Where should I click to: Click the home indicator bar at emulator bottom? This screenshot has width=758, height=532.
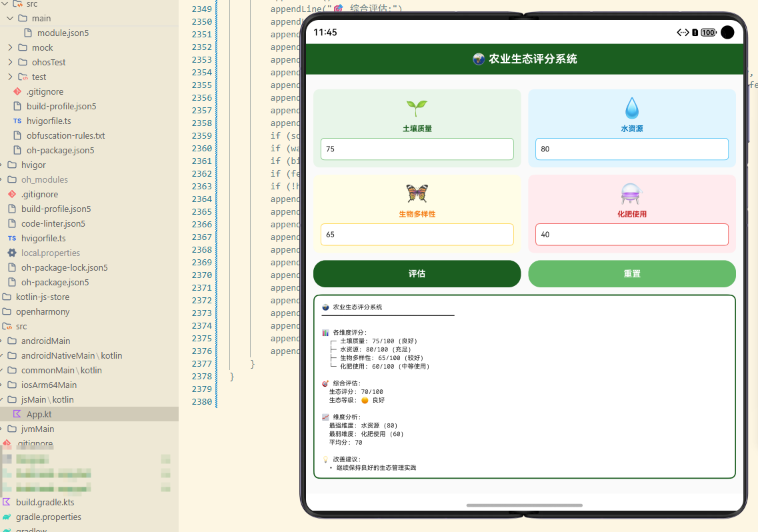(x=525, y=505)
